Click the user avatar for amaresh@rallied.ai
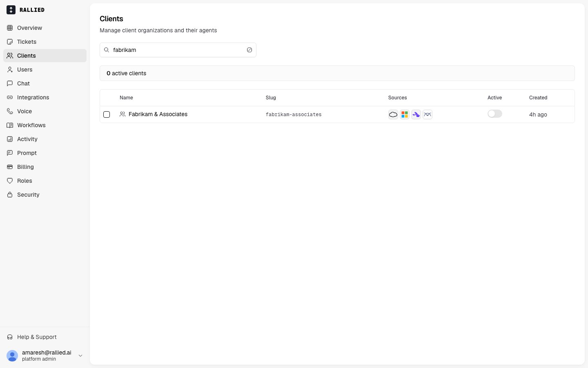 (12, 356)
